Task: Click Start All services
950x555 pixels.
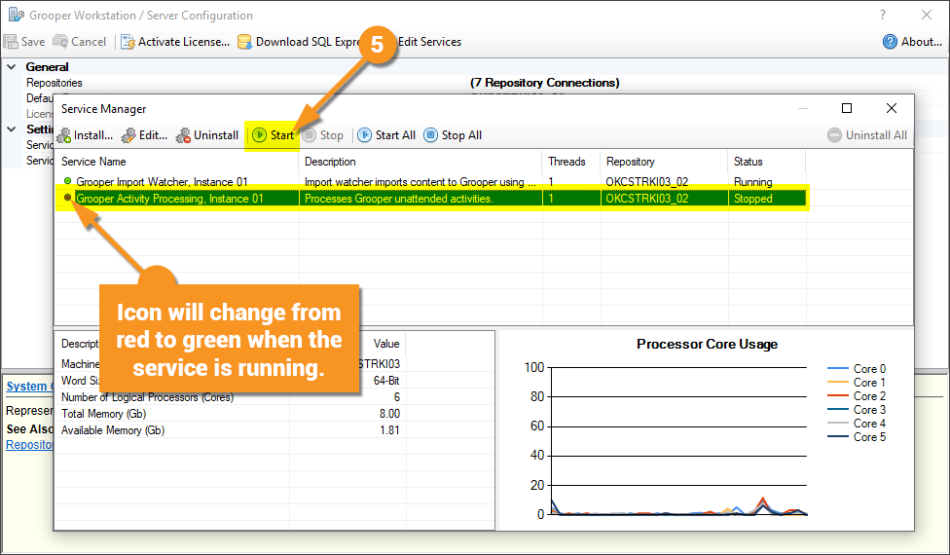Action: pyautogui.click(x=387, y=135)
